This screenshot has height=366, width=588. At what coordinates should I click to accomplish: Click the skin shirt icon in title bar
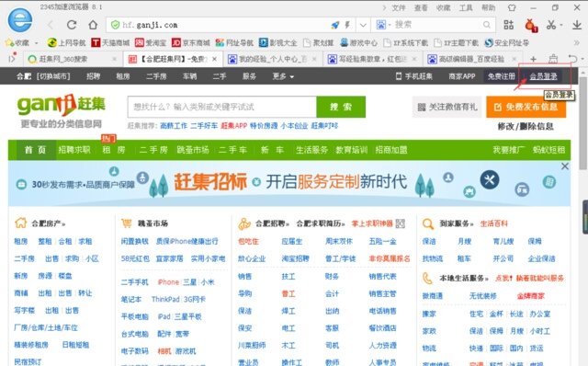click(512, 8)
